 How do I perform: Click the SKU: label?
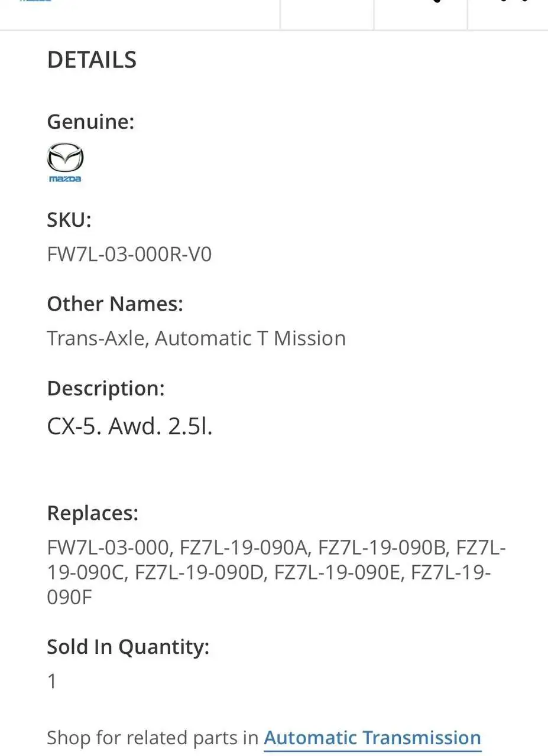(69, 220)
